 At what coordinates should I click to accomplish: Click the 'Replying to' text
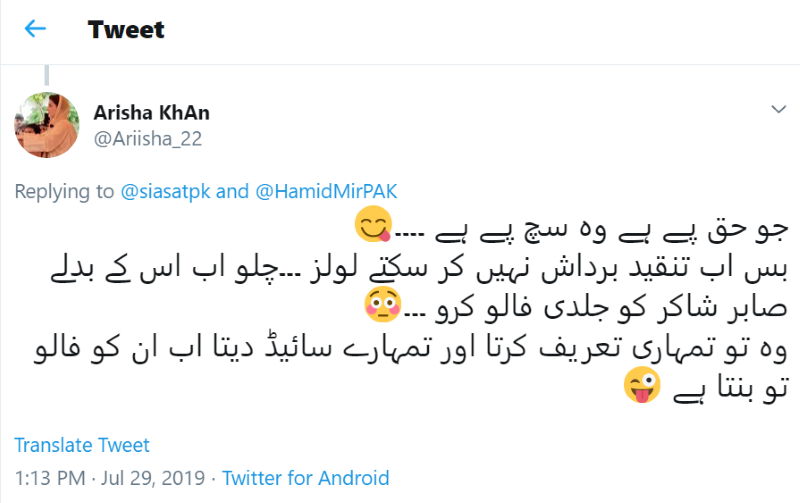point(64,192)
